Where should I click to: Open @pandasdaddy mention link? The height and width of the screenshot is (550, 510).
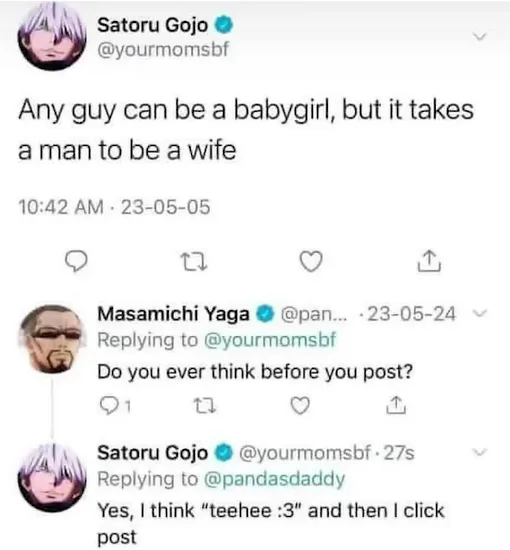pos(274,479)
